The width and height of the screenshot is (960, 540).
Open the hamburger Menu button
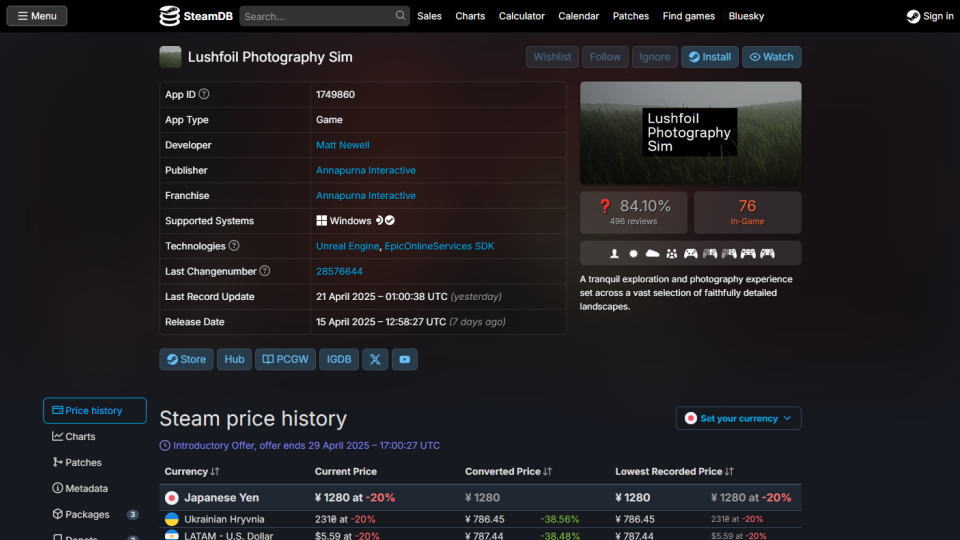37,16
